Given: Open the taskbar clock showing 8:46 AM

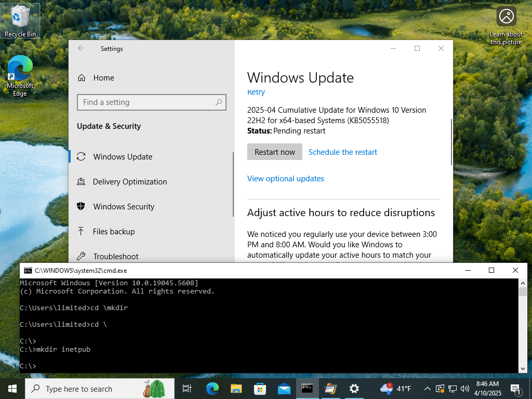Looking at the screenshot, I should (487, 389).
